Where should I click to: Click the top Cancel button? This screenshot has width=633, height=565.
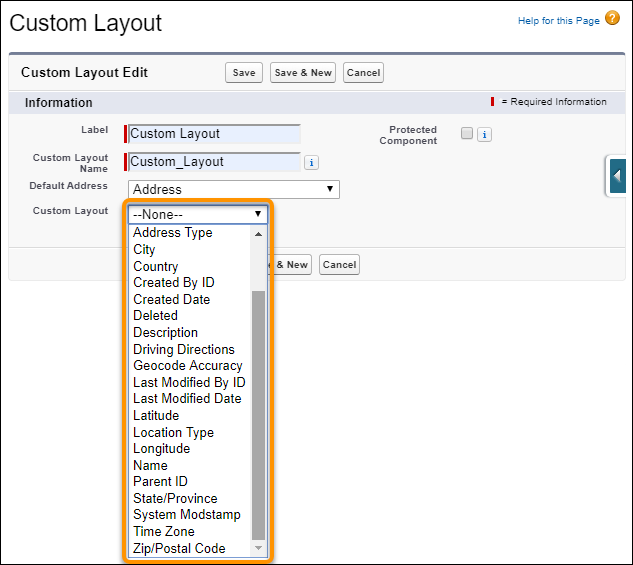tap(363, 73)
